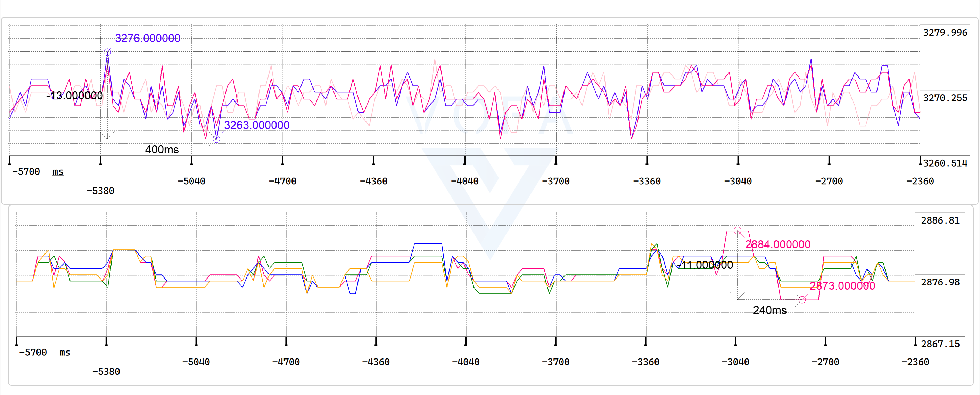Image resolution: width=980 pixels, height=395 pixels.
Task: Click the 3260.514 y-axis minimum label
Action: coord(945,163)
